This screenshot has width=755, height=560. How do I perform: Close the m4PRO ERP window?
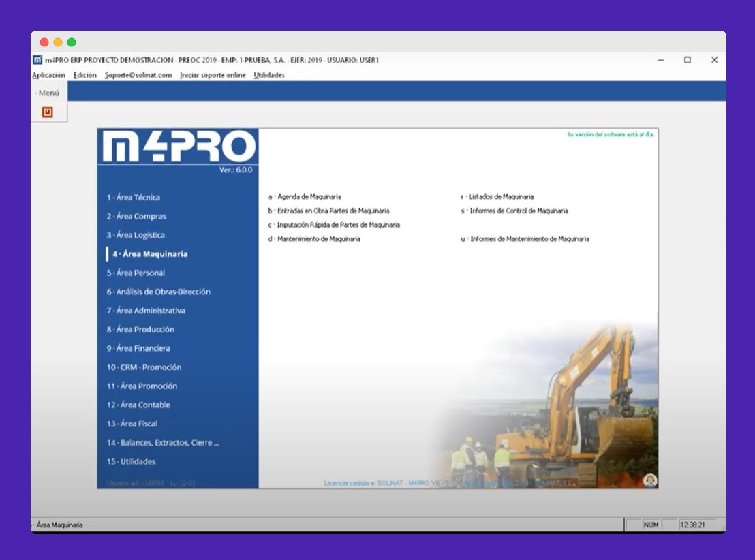[715, 60]
